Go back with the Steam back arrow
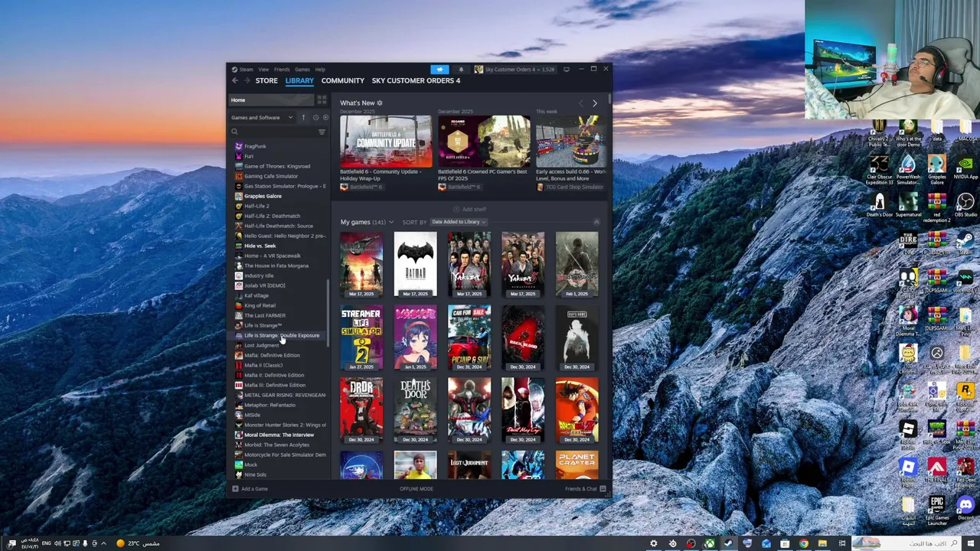The width and height of the screenshot is (980, 551). pos(235,80)
